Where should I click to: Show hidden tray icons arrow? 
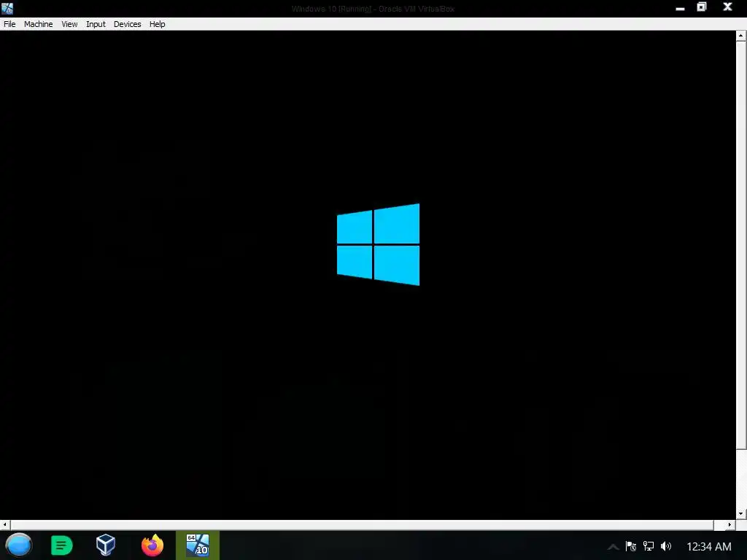tap(613, 547)
